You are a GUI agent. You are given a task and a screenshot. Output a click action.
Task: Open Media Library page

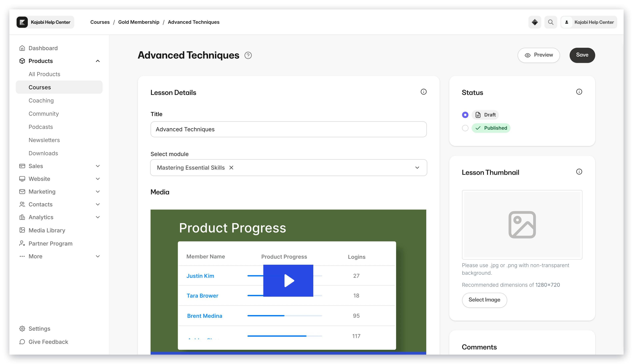tap(47, 230)
